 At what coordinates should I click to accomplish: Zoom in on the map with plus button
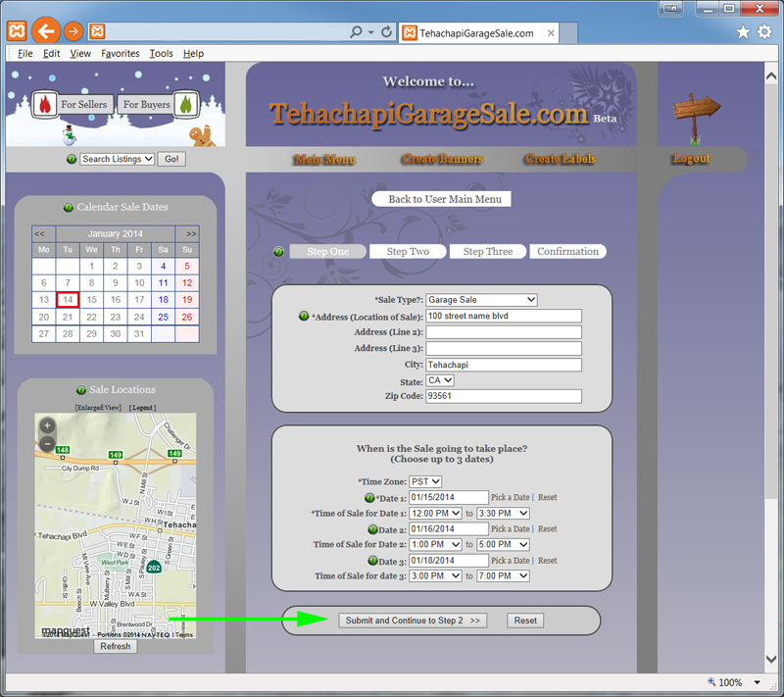(47, 425)
